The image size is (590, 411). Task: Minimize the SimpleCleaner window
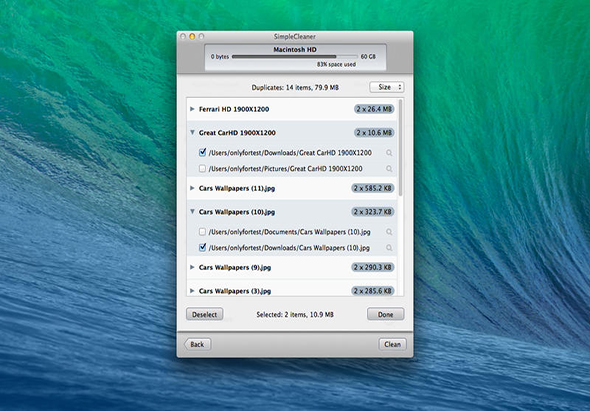coord(192,37)
